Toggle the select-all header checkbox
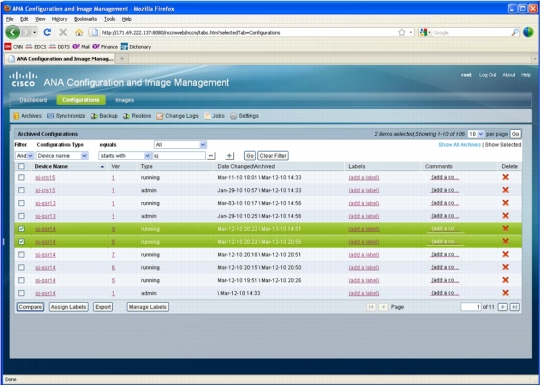The image size is (541, 387). click(x=21, y=166)
